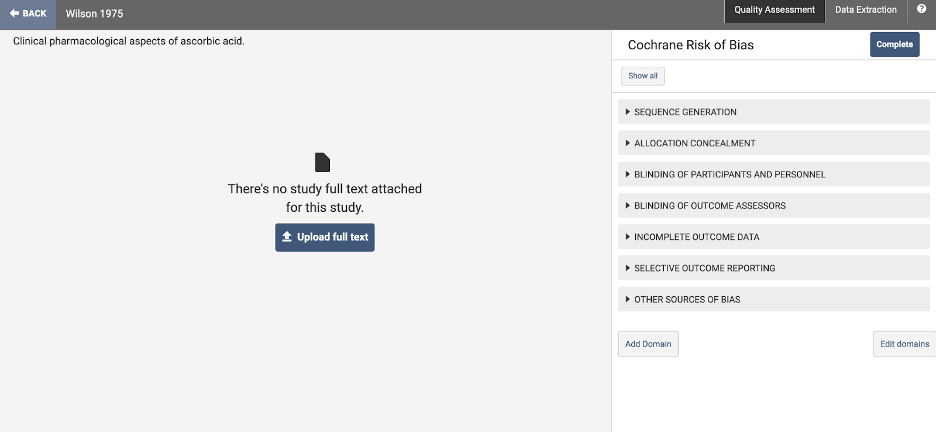The width and height of the screenshot is (936, 432).
Task: Click the help question mark icon
Action: tap(921, 10)
